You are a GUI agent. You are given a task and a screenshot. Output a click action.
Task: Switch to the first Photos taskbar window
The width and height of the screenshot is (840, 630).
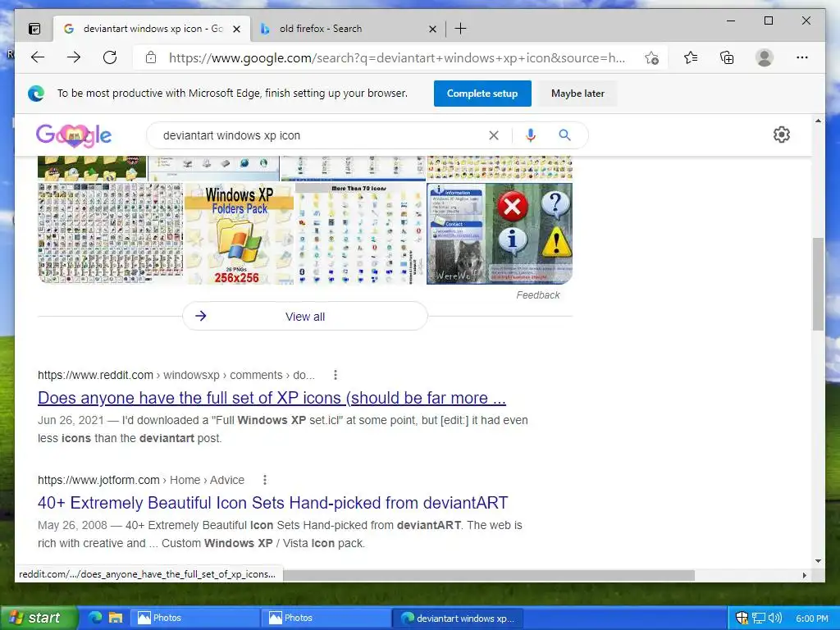pyautogui.click(x=194, y=618)
